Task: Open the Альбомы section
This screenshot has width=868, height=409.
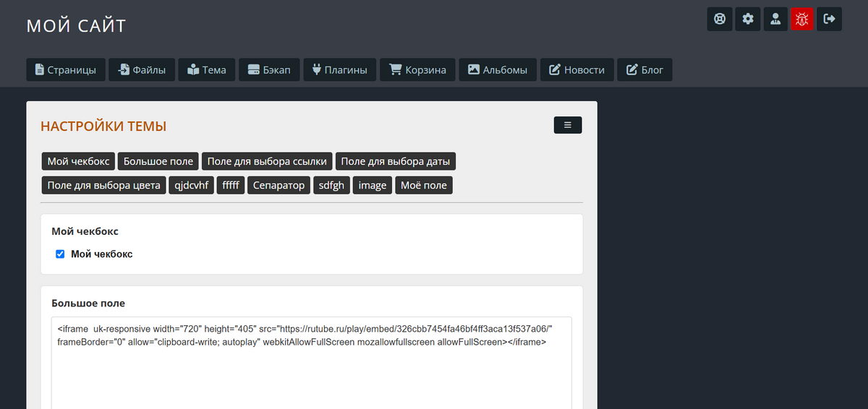Action: click(498, 70)
